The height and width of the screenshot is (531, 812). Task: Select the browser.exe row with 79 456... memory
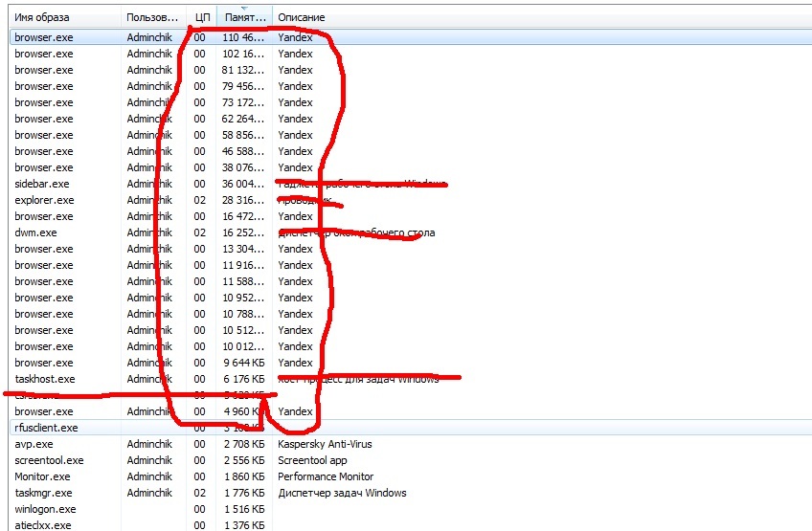pos(411,86)
